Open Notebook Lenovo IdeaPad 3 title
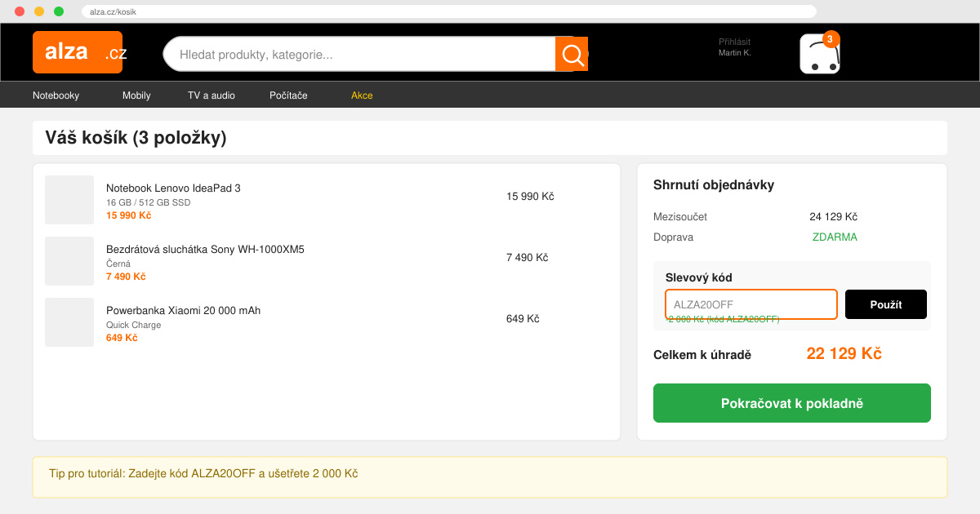The image size is (980, 514). pyautogui.click(x=173, y=188)
